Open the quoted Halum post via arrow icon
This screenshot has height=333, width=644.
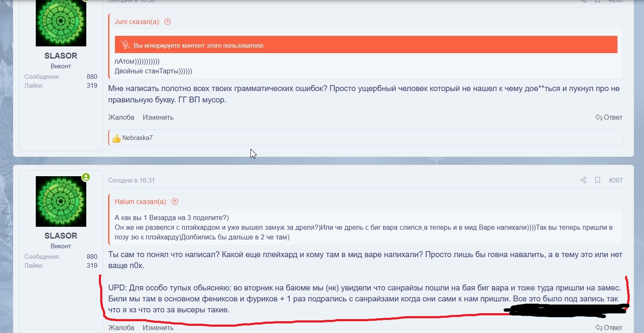point(175,201)
